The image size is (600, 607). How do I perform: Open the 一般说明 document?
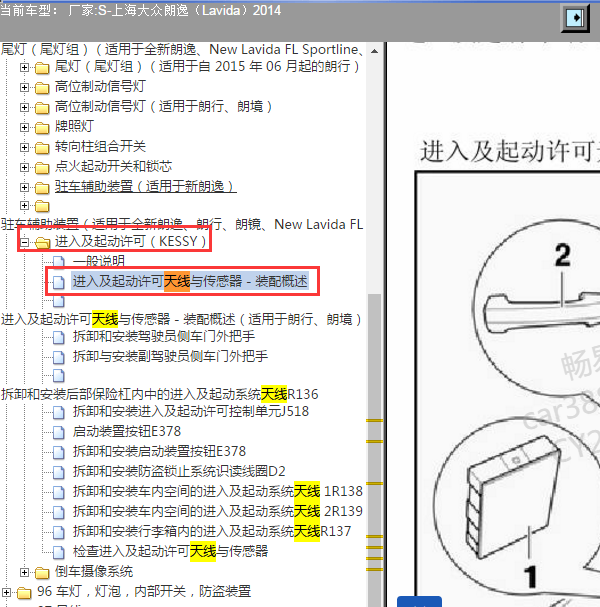tap(99, 261)
